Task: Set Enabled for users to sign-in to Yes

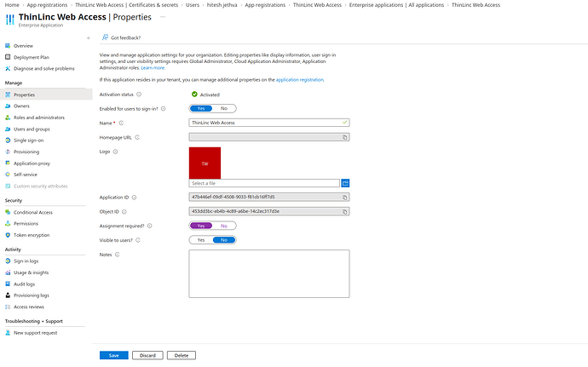Action: point(201,108)
